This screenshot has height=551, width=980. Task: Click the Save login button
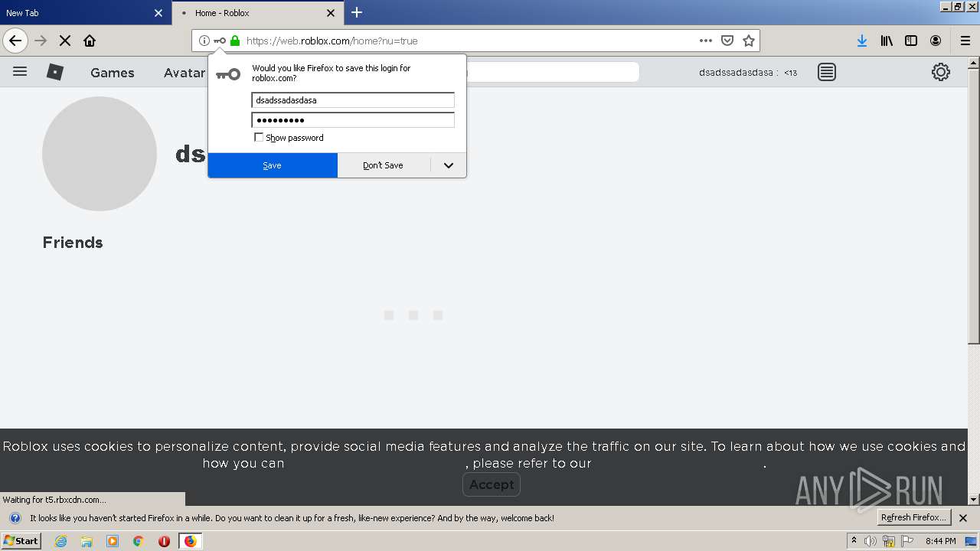pos(273,165)
